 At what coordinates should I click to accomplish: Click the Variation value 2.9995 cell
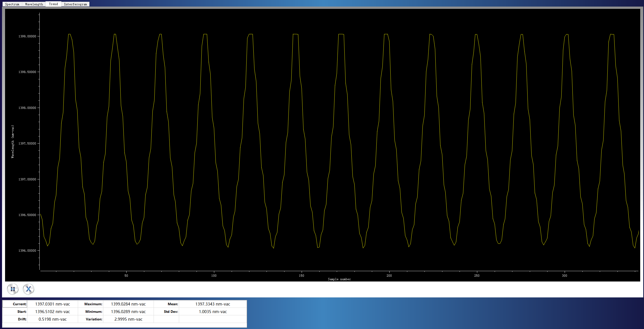128,319
